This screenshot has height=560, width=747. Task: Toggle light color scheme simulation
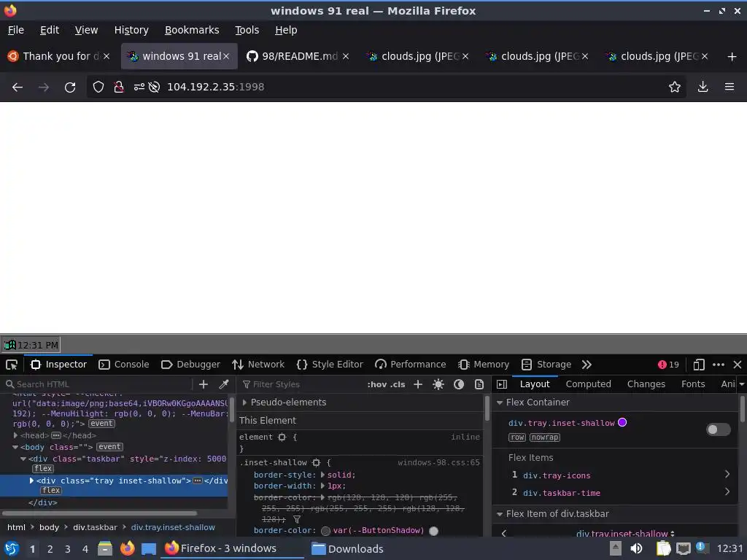pos(438,384)
